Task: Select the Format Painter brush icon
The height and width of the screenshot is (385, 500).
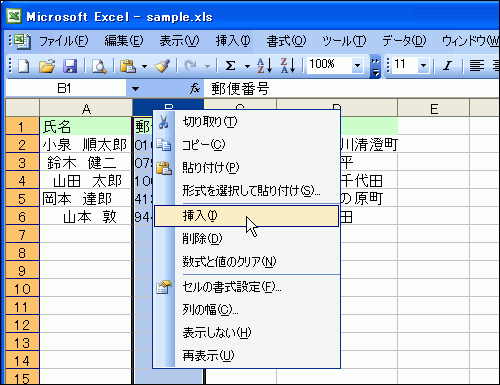Action: click(x=162, y=66)
